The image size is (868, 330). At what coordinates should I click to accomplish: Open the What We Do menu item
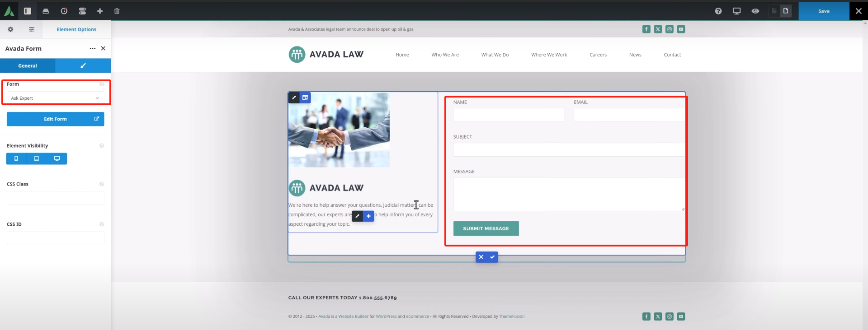click(x=495, y=55)
